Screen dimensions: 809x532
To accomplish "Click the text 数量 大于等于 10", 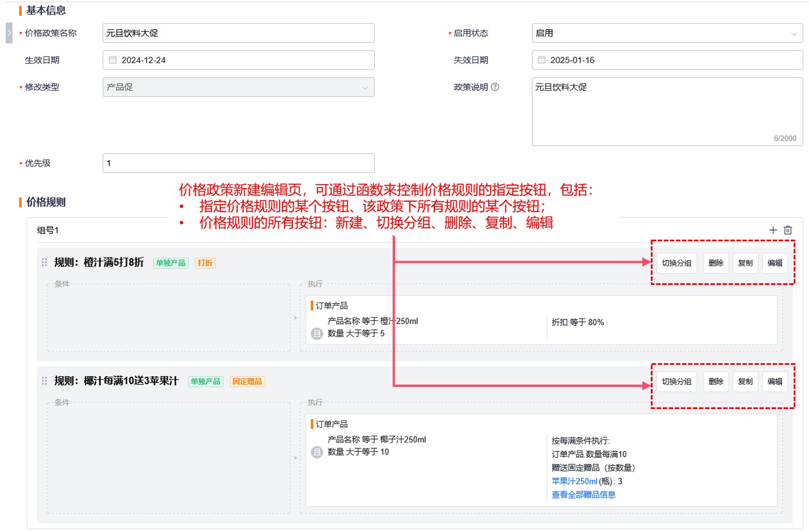I will pyautogui.click(x=358, y=452).
